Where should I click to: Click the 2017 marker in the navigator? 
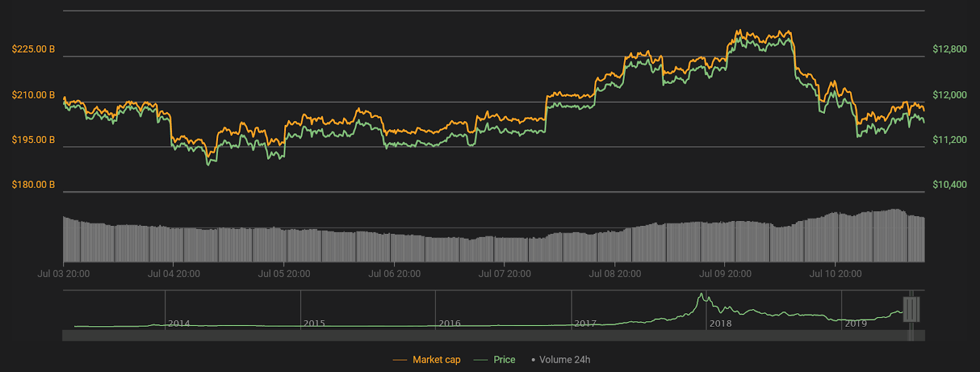pos(585,323)
